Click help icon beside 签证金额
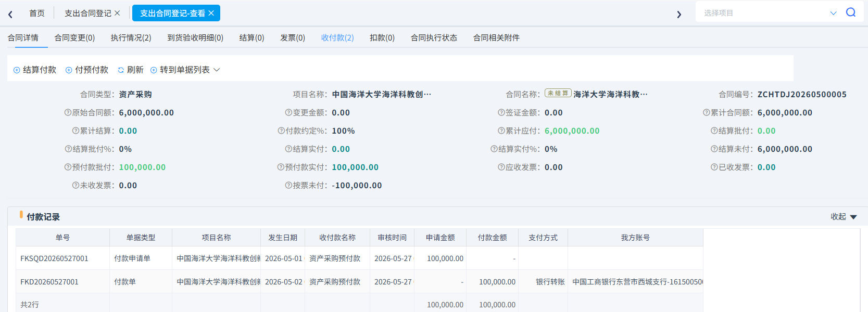This screenshot has height=312, width=868. pyautogui.click(x=501, y=112)
